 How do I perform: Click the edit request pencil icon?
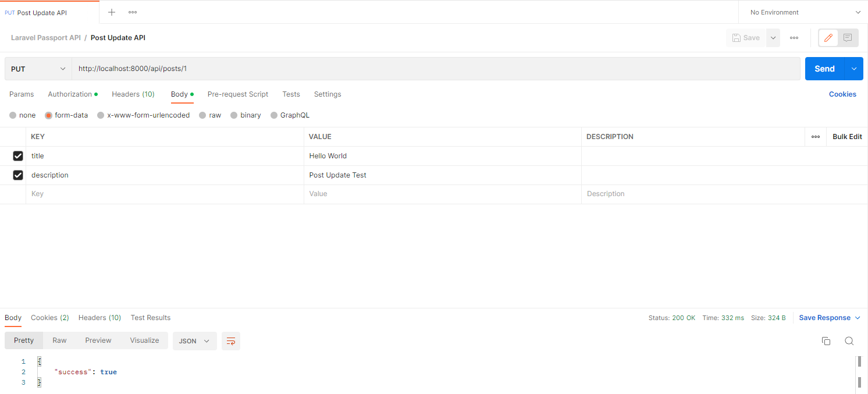pos(828,37)
